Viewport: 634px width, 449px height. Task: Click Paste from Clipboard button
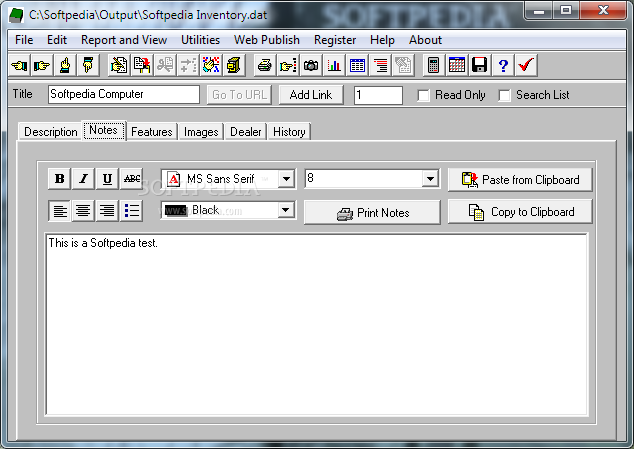click(x=520, y=180)
